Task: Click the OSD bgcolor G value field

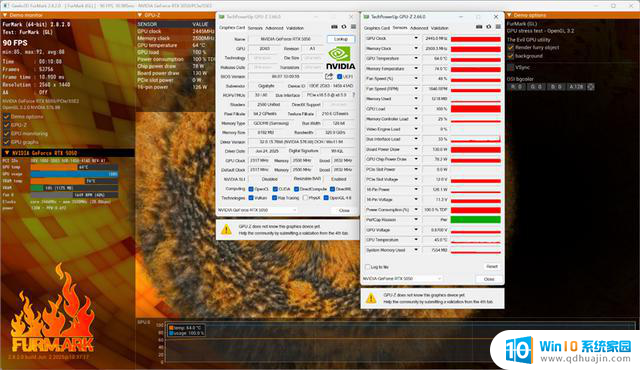Action: pyautogui.click(x=536, y=87)
